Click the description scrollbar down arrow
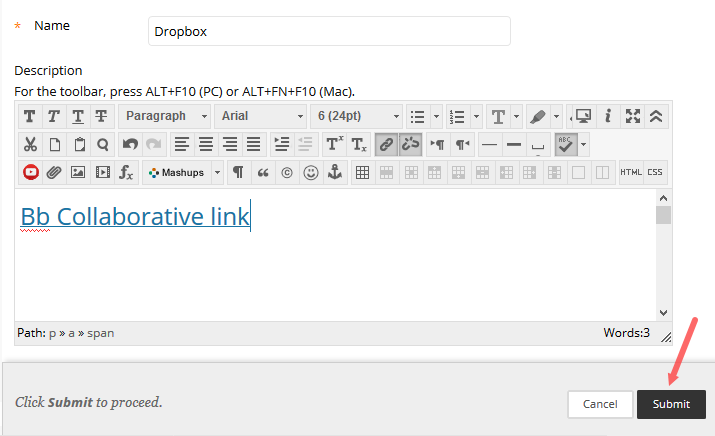Image resolution: width=715 pixels, height=436 pixels. coord(663,313)
